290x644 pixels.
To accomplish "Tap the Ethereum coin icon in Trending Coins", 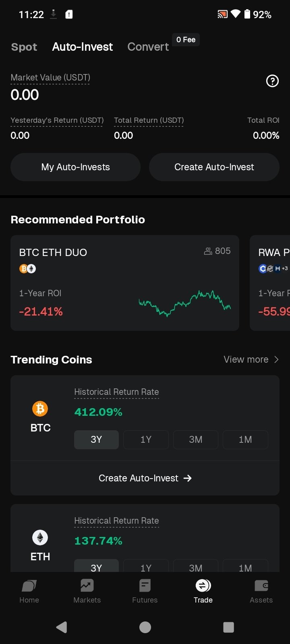I will [x=40, y=538].
